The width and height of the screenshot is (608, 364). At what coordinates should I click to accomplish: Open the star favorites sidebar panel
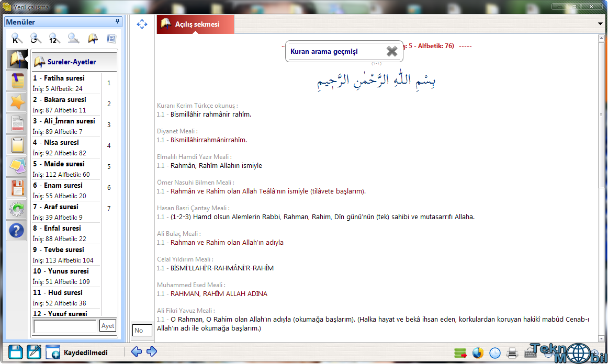click(x=17, y=103)
